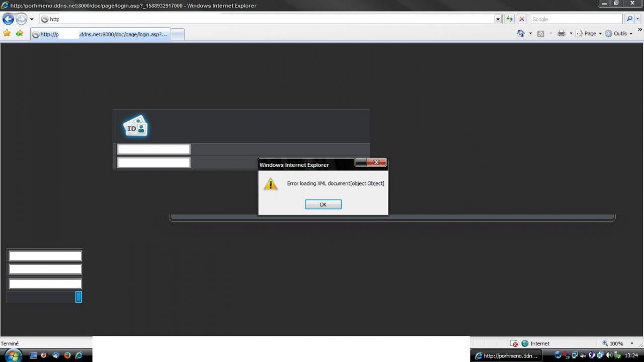Click the Forward navigation arrow button

[x=21, y=19]
